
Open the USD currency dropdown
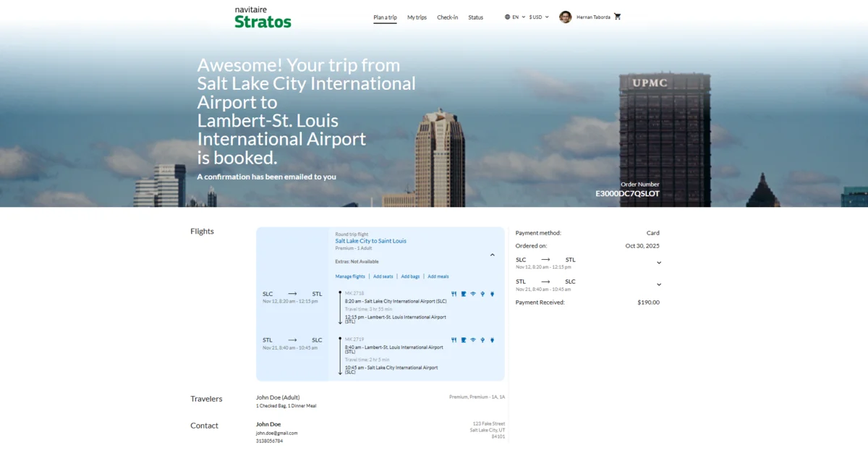click(x=539, y=17)
